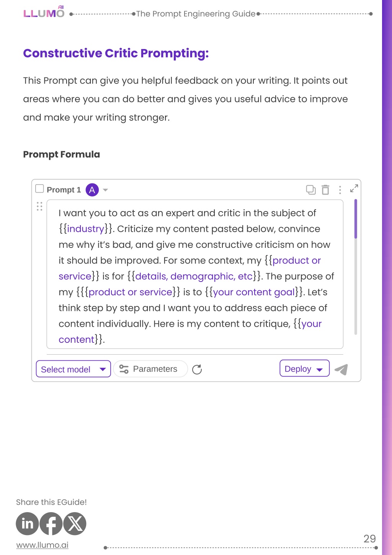Image resolution: width=392 pixels, height=555 pixels.
Task: Visit the www.llumo.ai link
Action: pyautogui.click(x=42, y=545)
